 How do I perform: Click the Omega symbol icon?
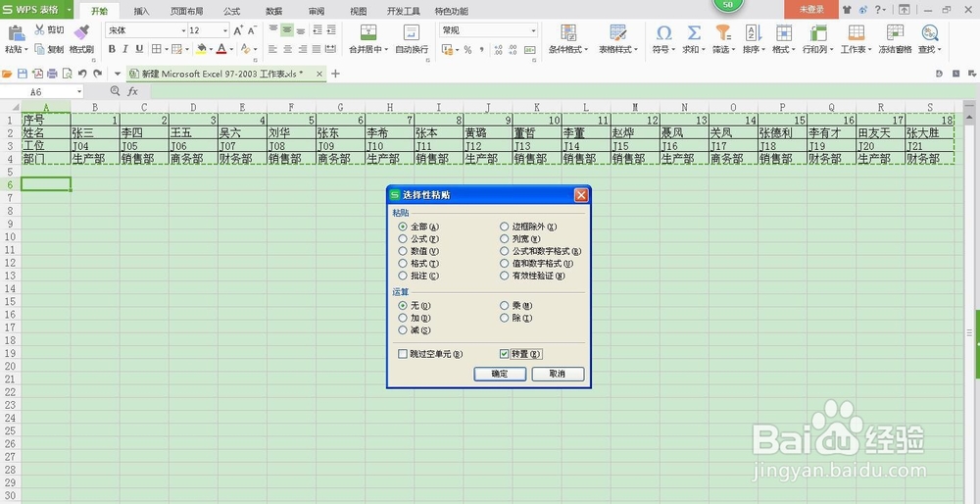pyautogui.click(x=663, y=32)
